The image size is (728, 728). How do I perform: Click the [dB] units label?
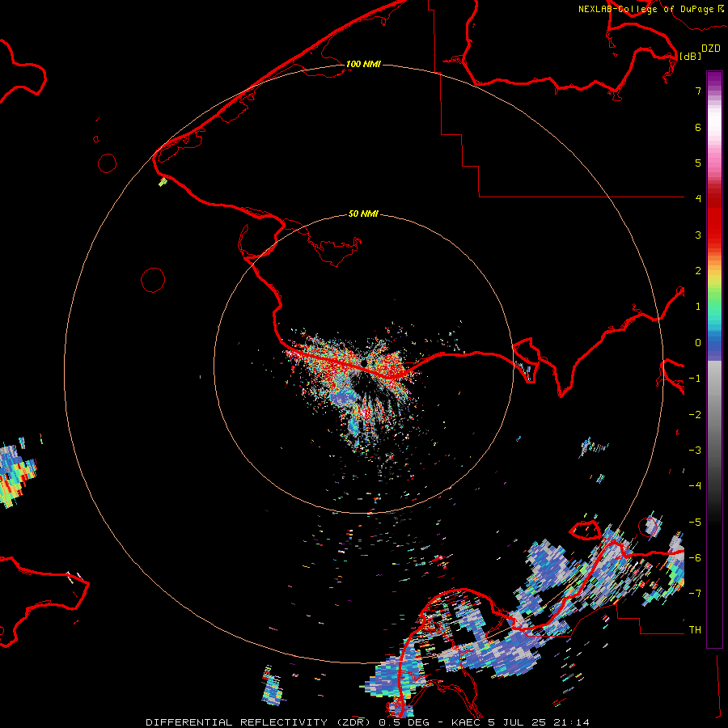click(690, 56)
